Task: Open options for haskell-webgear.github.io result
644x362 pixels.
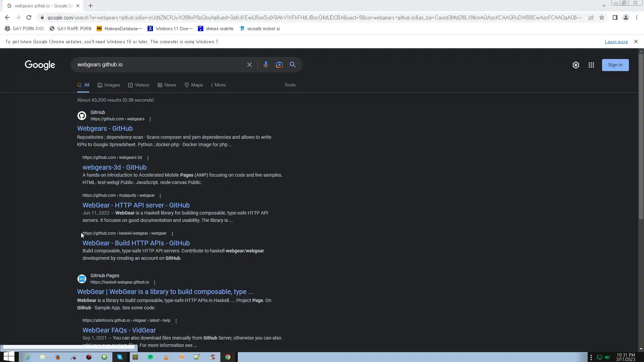Action: pyautogui.click(x=155, y=283)
